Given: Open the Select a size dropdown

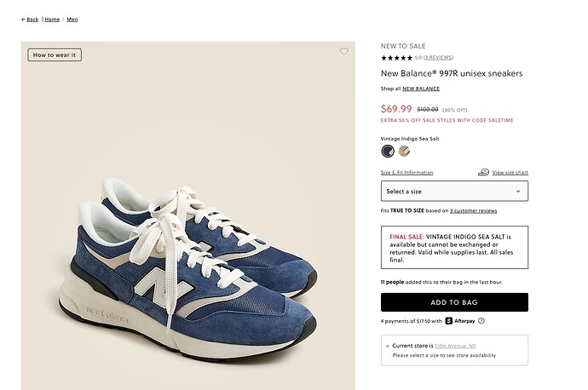Looking at the screenshot, I should tap(454, 192).
